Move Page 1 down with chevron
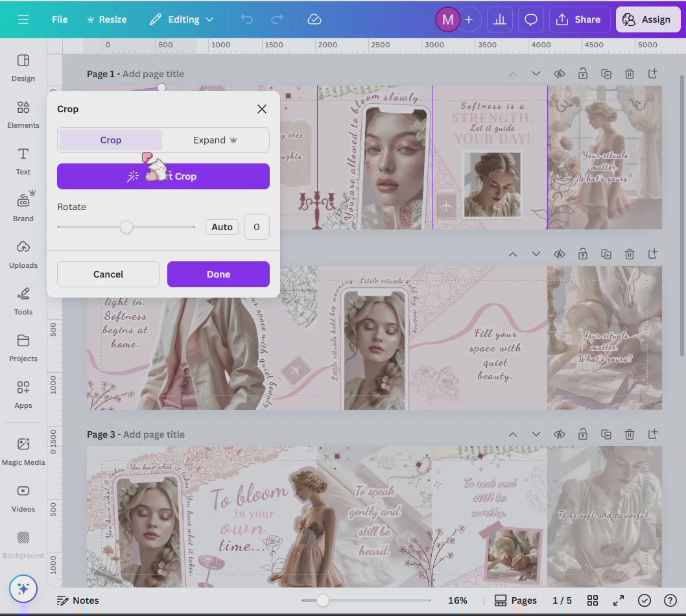 pos(536,74)
